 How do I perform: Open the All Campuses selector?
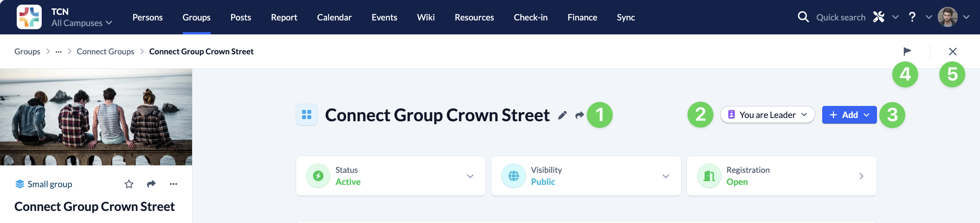82,23
